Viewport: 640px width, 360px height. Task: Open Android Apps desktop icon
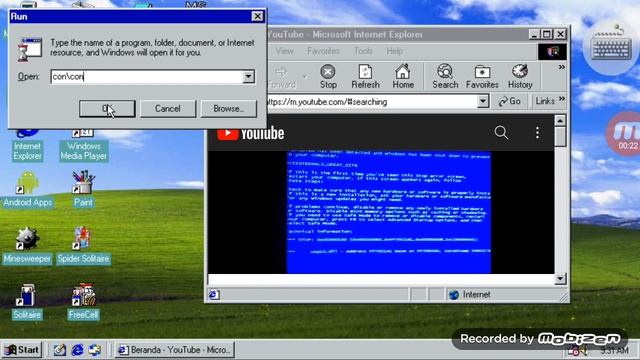(x=28, y=190)
